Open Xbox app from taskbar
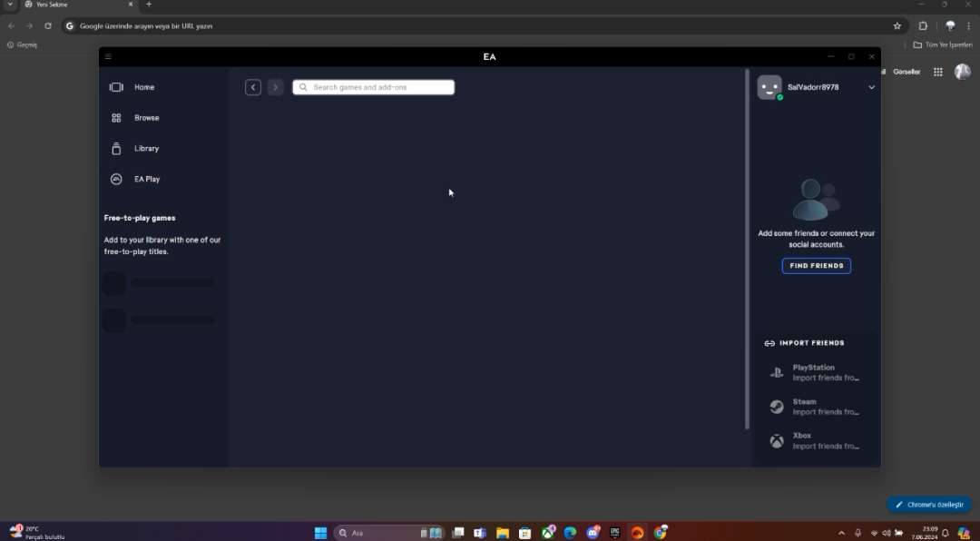The width and height of the screenshot is (980, 541). [x=548, y=533]
